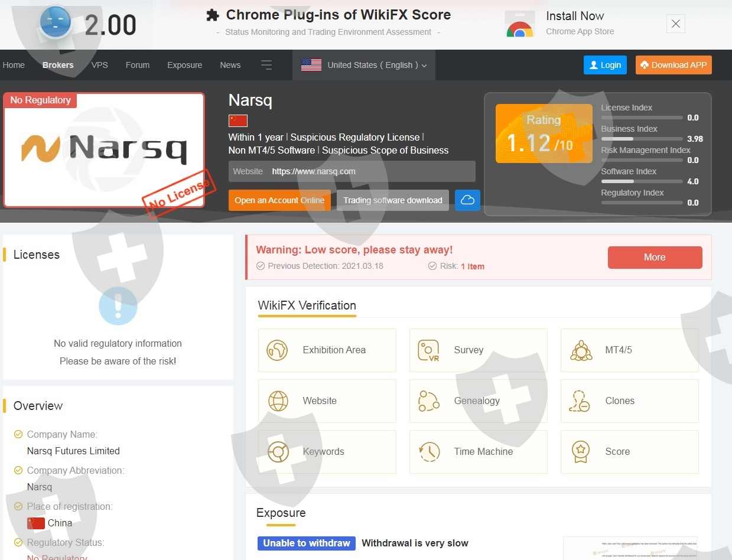Close the Chrome plug-in banner
732x560 pixels.
click(x=676, y=24)
